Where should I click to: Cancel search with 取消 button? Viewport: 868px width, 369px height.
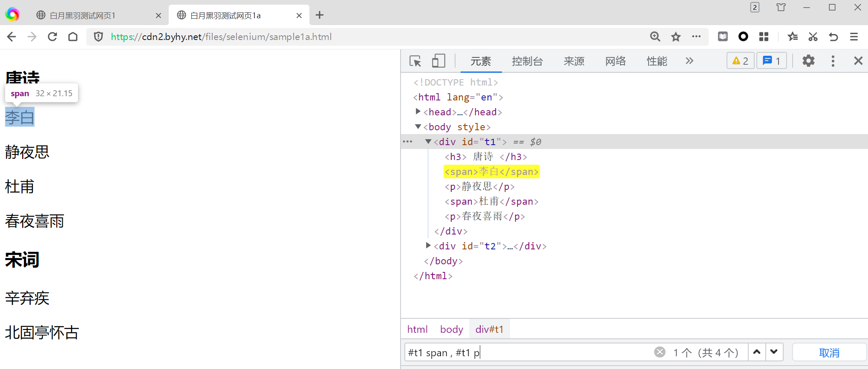(829, 352)
